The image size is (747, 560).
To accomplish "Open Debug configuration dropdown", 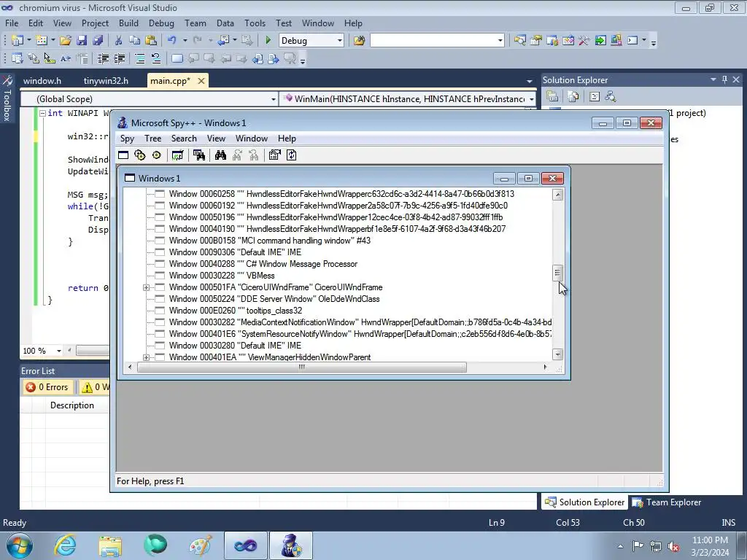I will (340, 41).
